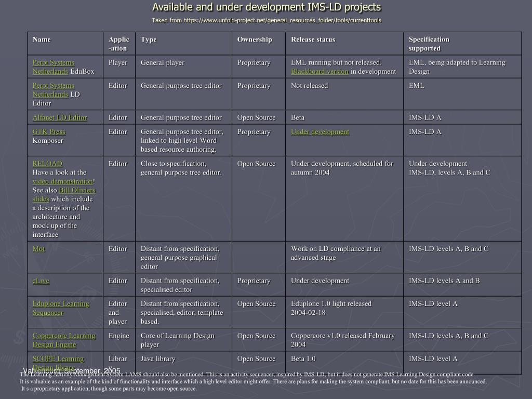Click the unfold-project.net source URL text
532x399 pixels.
click(282, 20)
